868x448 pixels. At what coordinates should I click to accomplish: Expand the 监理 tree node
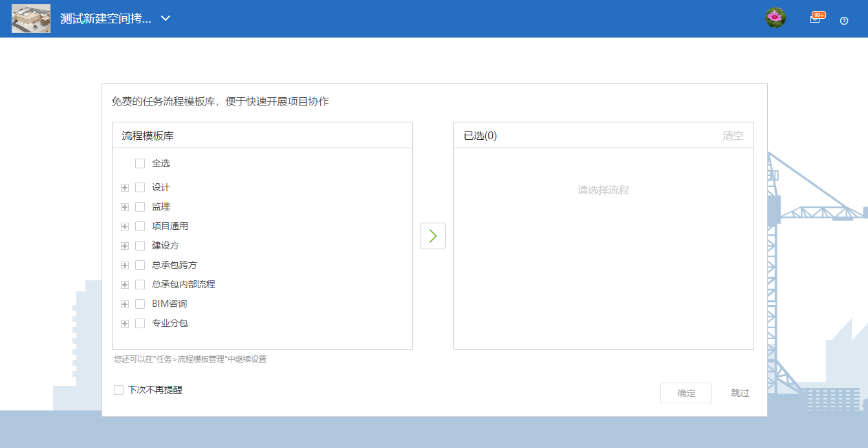(125, 207)
